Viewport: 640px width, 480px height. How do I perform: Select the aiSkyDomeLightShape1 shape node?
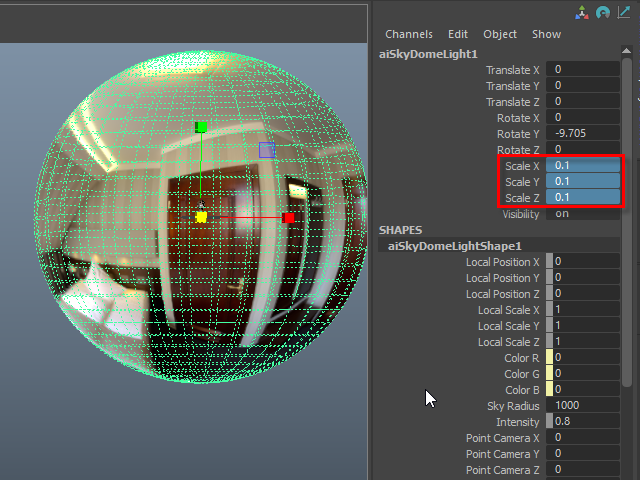[x=454, y=246]
